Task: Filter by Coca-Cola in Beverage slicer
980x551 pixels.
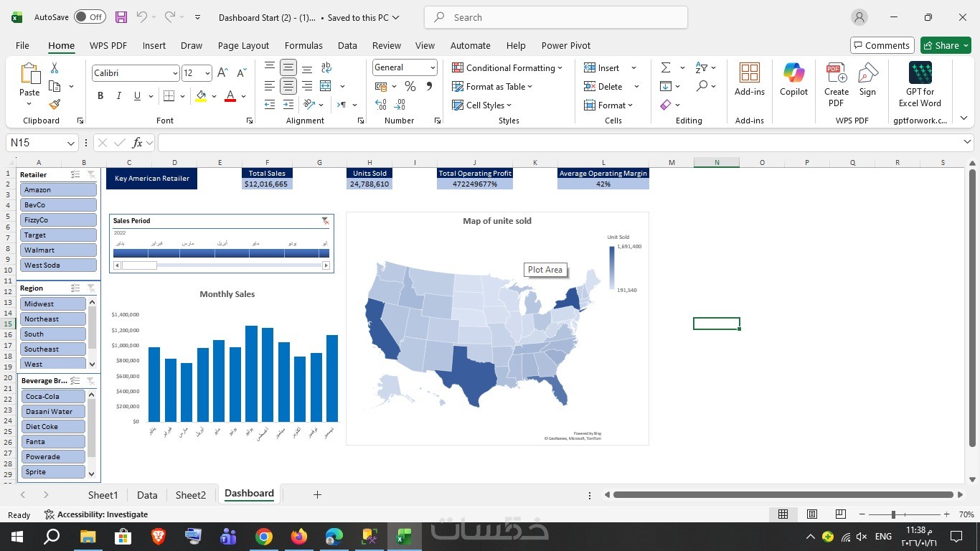Action: click(x=53, y=397)
